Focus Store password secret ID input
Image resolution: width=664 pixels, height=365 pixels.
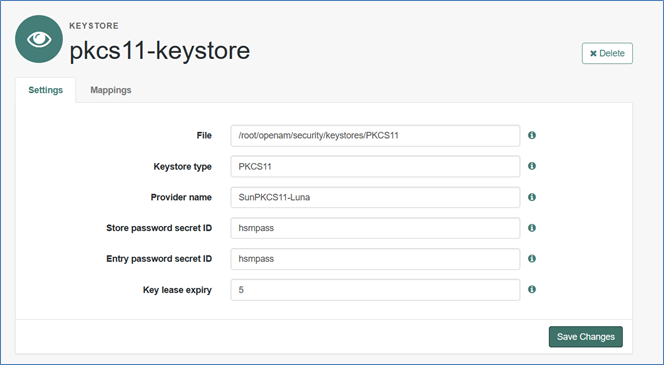pos(375,228)
